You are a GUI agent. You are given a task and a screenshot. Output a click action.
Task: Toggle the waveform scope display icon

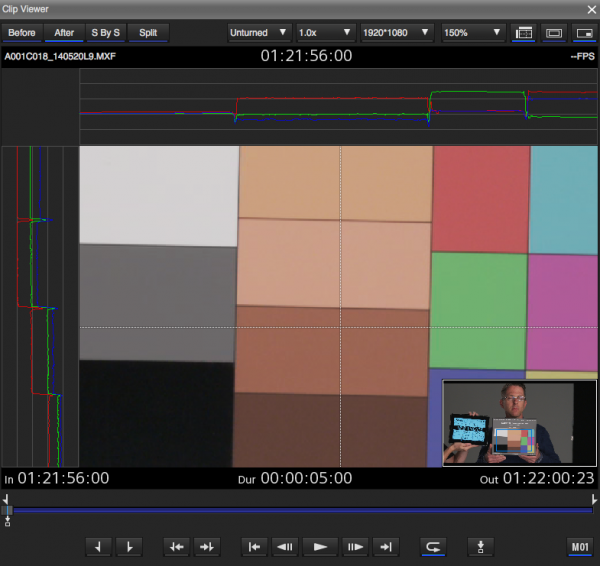[523, 32]
